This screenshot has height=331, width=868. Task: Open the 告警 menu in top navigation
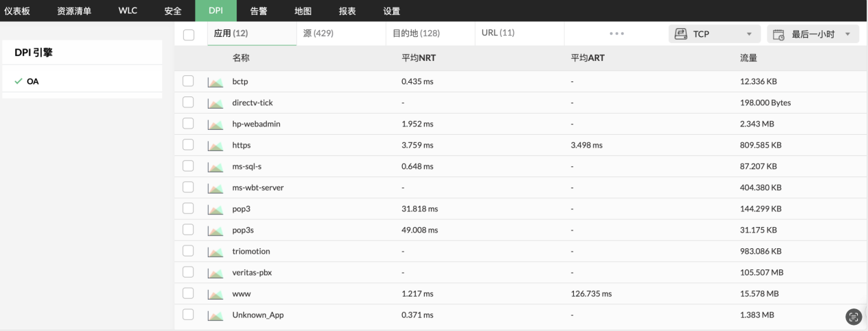[x=259, y=11]
